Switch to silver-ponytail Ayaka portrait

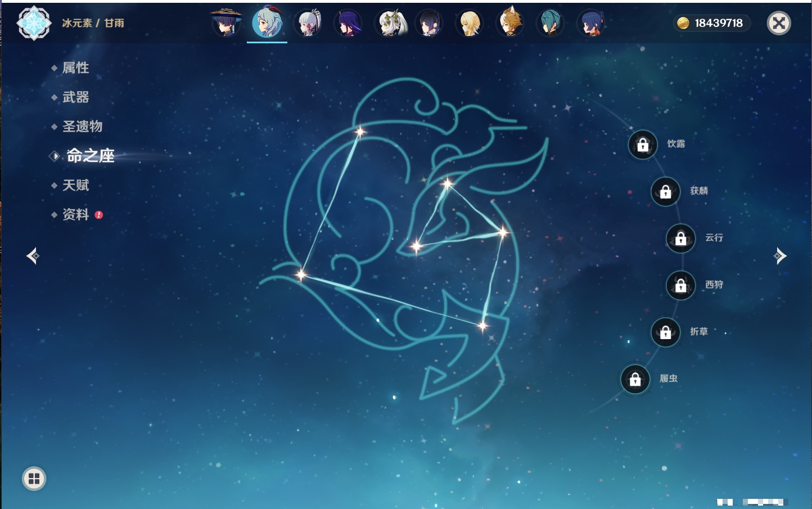click(308, 23)
